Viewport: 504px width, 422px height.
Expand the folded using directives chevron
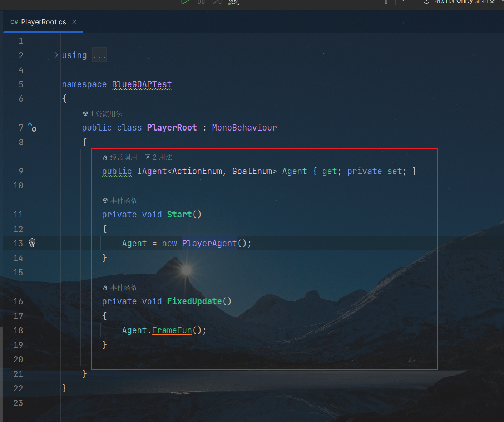coord(56,55)
